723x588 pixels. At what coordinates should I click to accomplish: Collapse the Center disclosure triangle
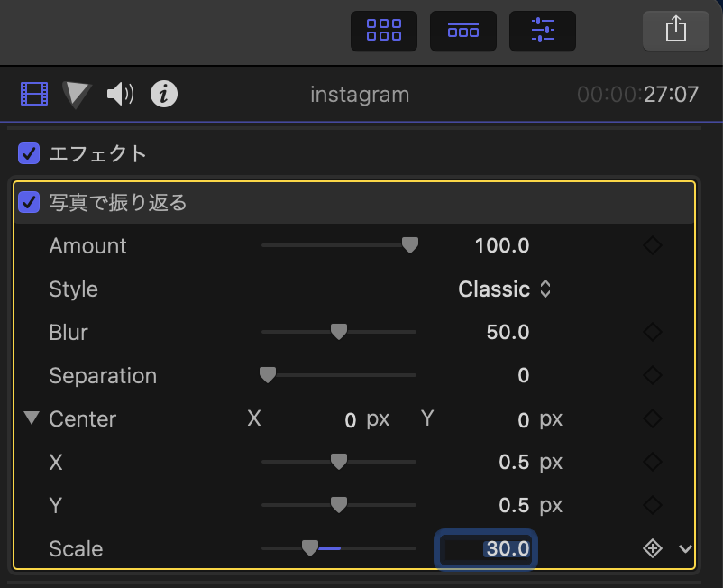pos(32,418)
